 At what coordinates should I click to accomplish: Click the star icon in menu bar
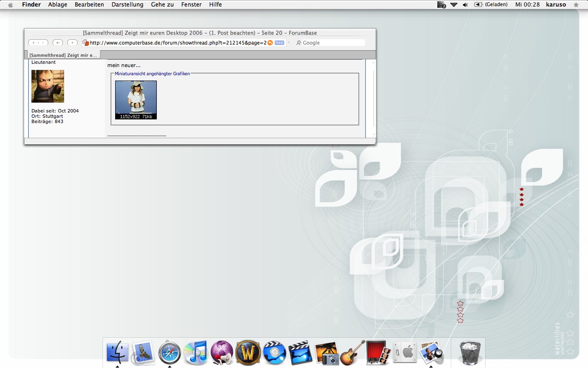tap(576, 4)
